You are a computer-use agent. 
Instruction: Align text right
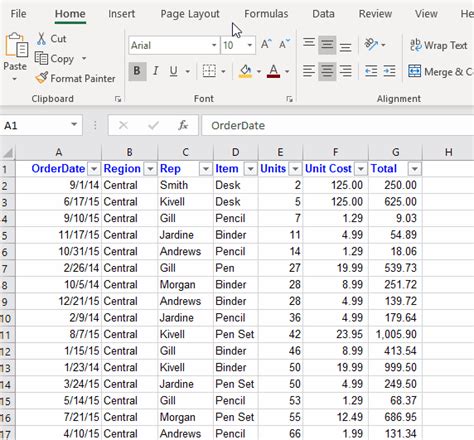[x=346, y=71]
